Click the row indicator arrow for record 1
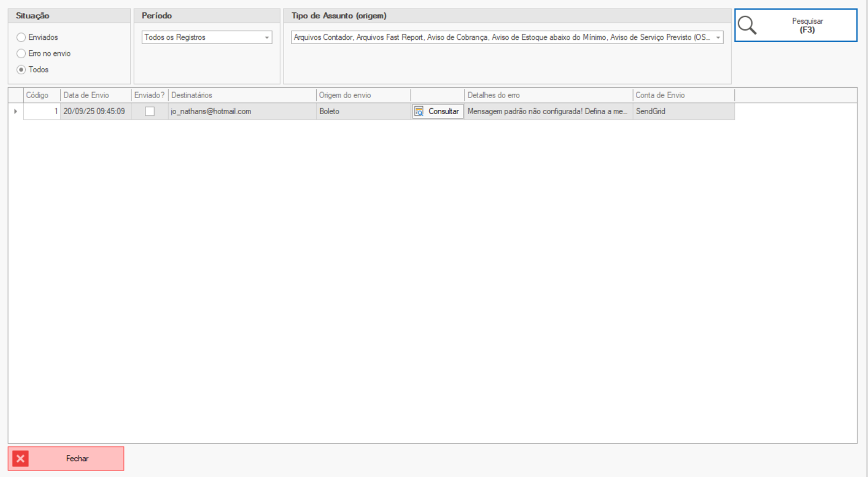Screen dimensions: 868x477 pos(16,111)
